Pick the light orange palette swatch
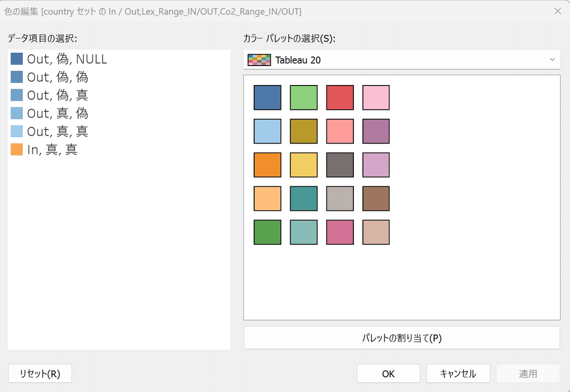This screenshot has height=392, width=570. (267, 199)
